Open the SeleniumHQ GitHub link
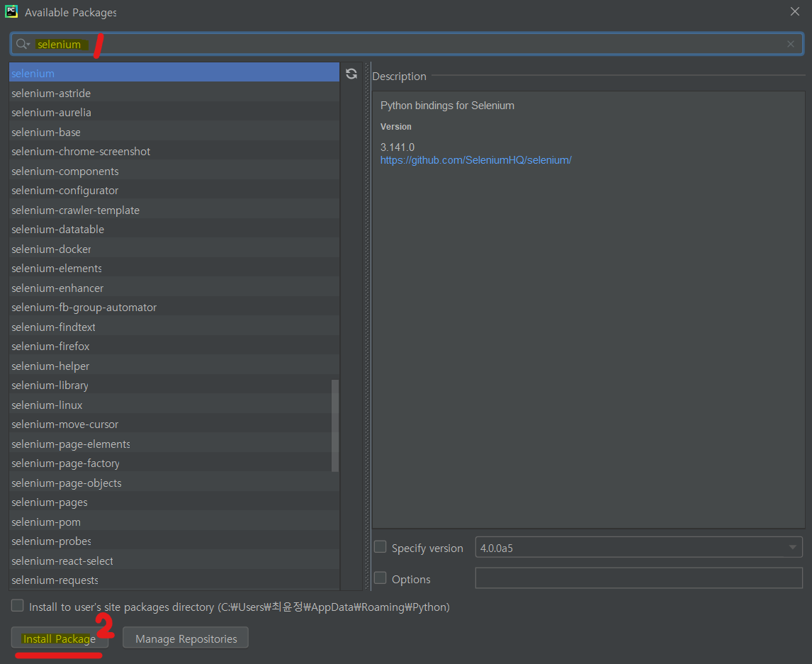Image resolution: width=812 pixels, height=664 pixels. [x=476, y=160]
